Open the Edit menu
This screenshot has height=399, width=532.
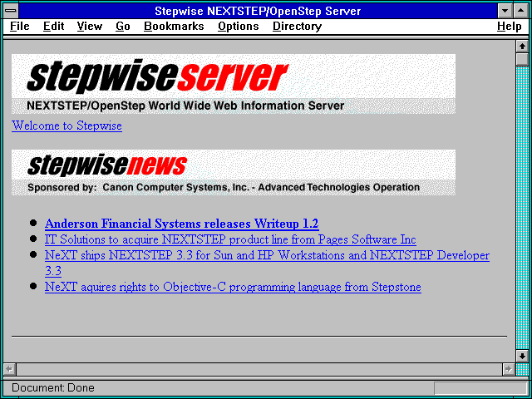[x=53, y=27]
